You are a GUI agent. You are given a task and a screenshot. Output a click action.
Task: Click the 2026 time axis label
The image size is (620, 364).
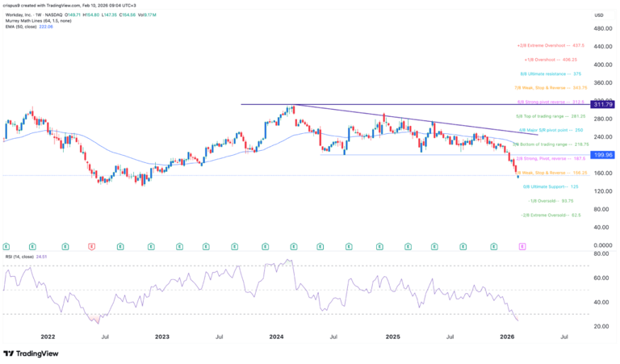(507, 337)
